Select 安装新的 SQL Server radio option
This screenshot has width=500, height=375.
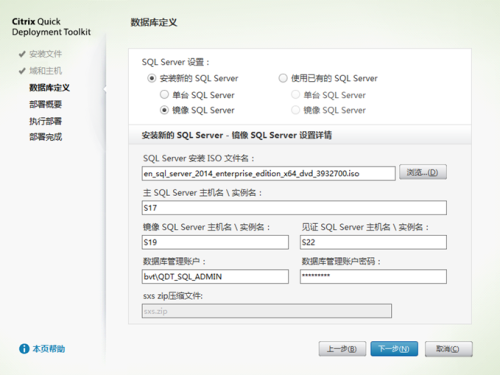pyautogui.click(x=152, y=78)
